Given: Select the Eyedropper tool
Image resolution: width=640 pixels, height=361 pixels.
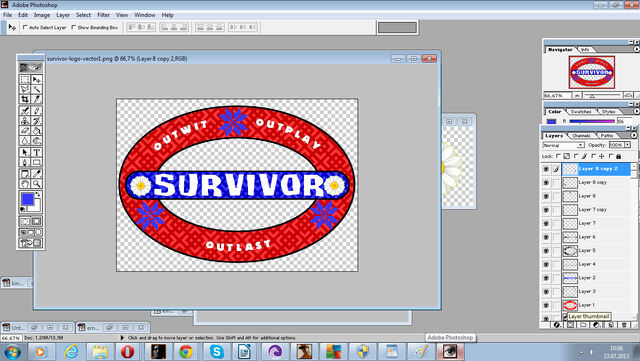Looking at the screenshot, I should [x=37, y=174].
